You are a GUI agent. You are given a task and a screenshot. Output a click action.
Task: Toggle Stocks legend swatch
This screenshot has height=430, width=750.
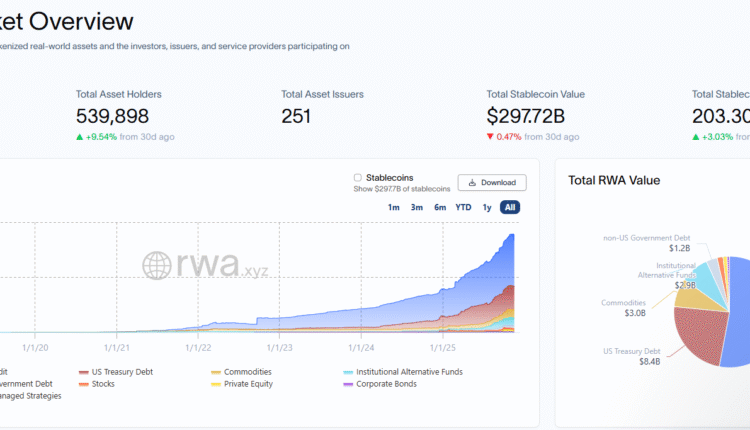[x=84, y=383]
